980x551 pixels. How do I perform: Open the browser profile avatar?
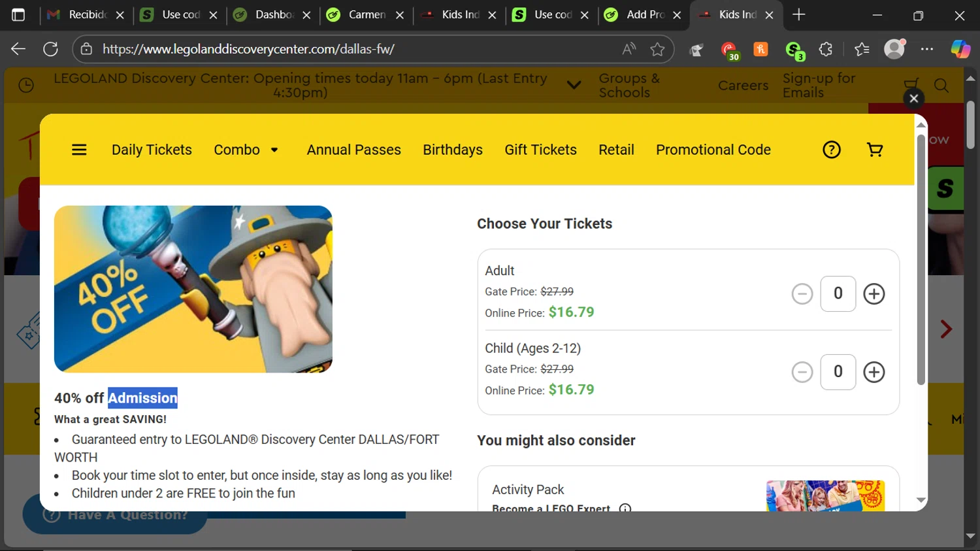pyautogui.click(x=894, y=49)
